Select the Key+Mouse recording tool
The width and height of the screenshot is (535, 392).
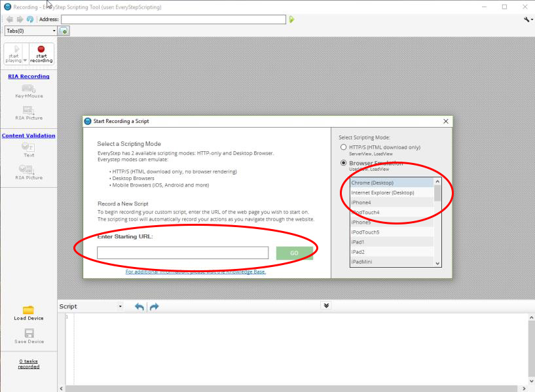[x=29, y=92]
